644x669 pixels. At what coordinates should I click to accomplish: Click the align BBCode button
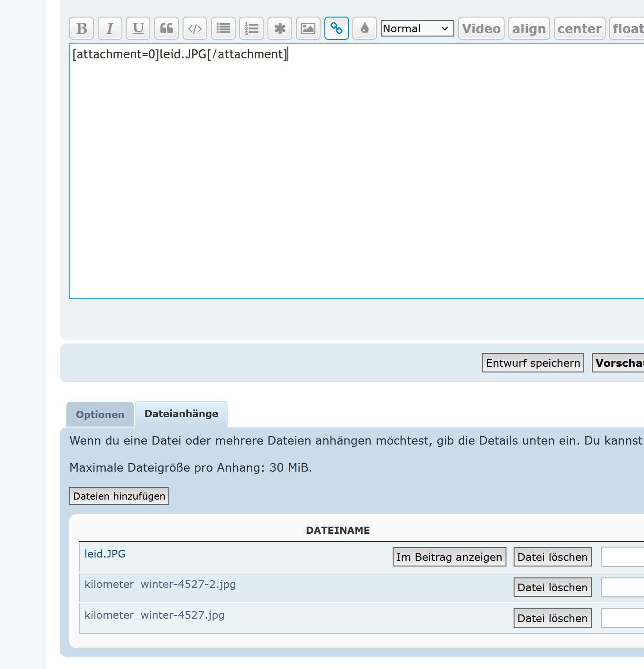click(x=529, y=28)
